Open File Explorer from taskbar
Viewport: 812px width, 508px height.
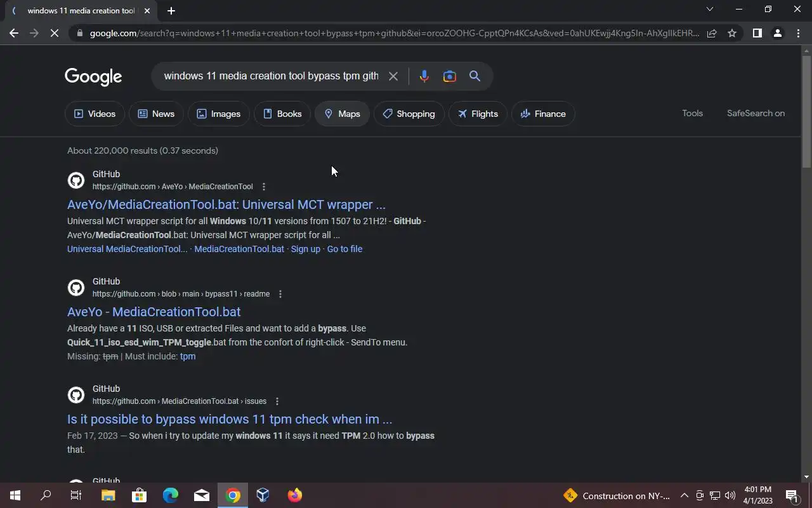click(x=108, y=495)
